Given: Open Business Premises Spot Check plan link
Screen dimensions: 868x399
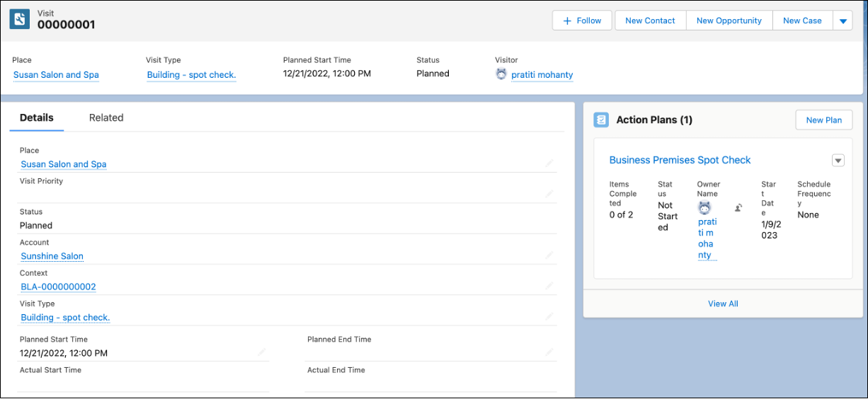Looking at the screenshot, I should coord(680,160).
